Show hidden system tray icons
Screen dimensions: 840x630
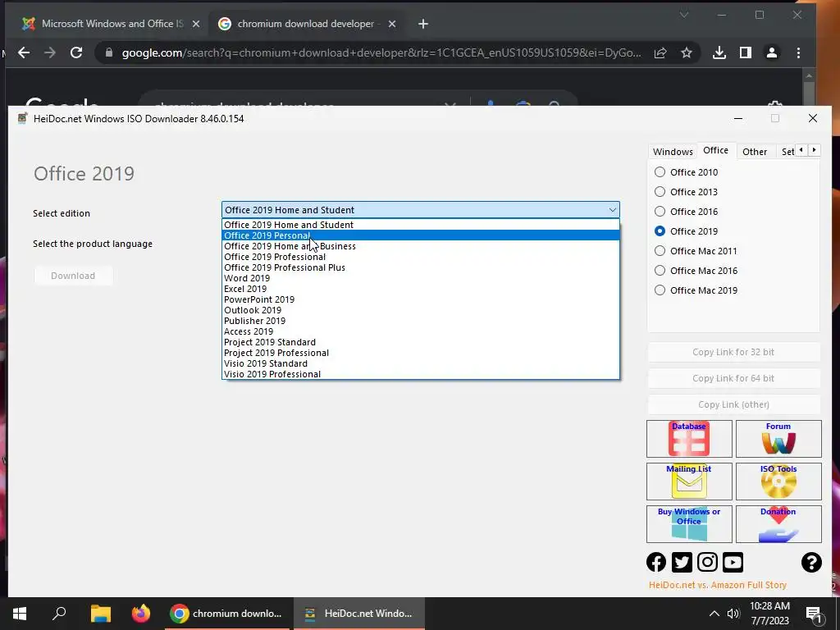pyautogui.click(x=714, y=614)
